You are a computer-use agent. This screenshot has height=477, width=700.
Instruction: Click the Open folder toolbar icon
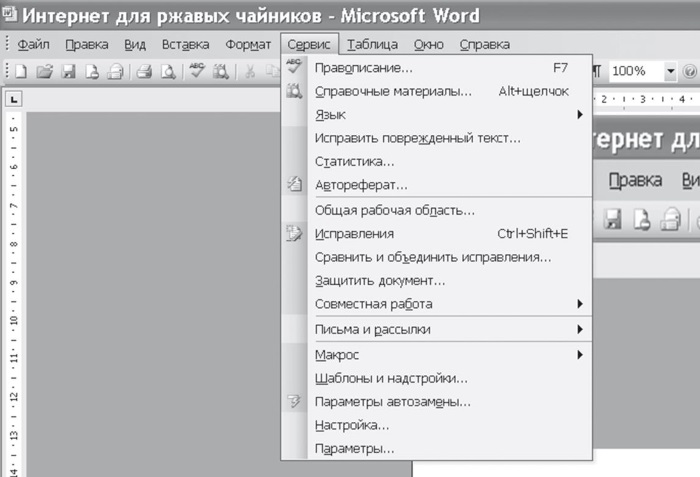pos(45,71)
